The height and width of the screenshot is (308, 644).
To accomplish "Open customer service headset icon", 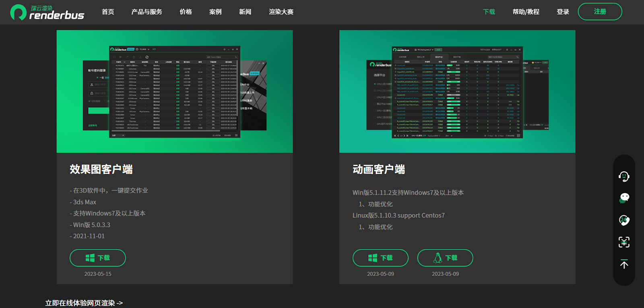I will (x=624, y=177).
